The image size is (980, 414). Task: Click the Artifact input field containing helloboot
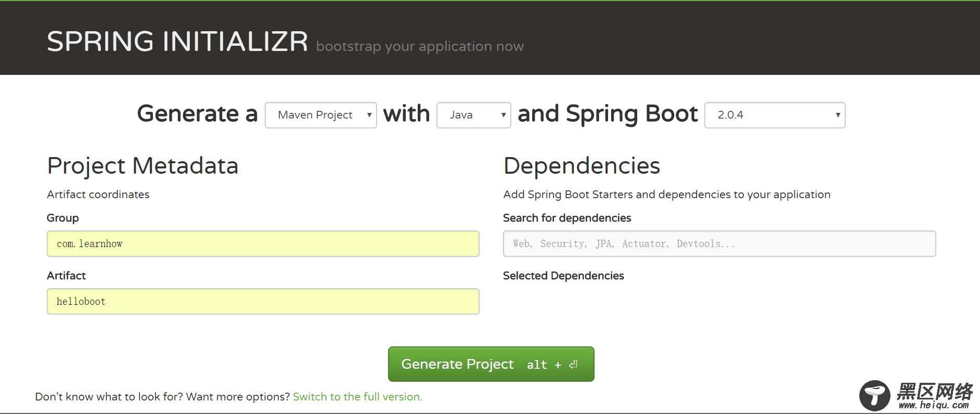pos(263,301)
